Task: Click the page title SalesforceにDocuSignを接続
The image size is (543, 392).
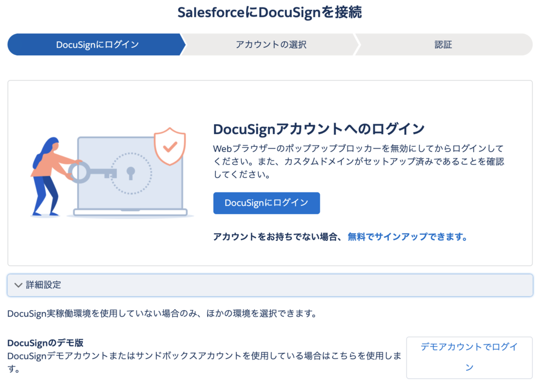Action: click(x=271, y=12)
